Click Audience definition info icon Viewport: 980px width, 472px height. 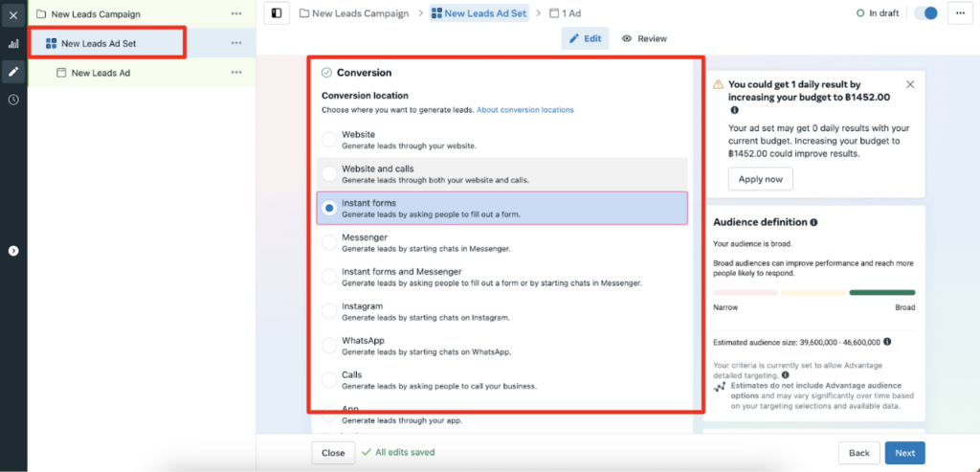click(813, 222)
